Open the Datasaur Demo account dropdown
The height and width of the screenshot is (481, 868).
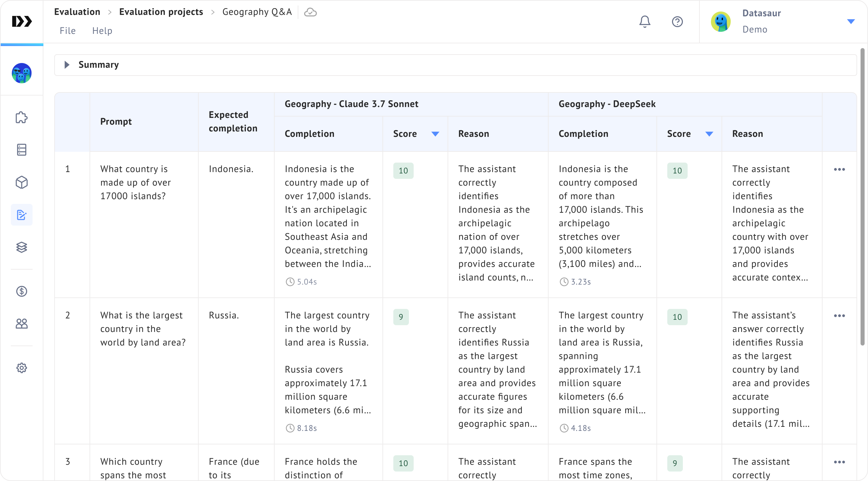coord(851,22)
